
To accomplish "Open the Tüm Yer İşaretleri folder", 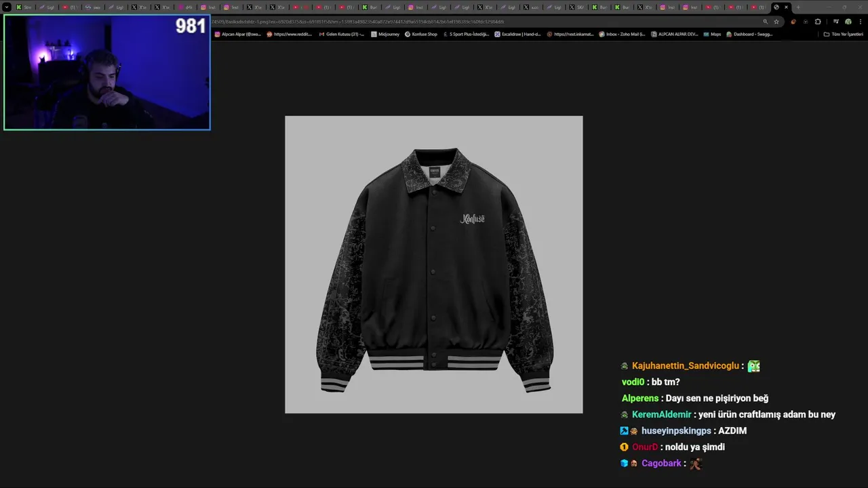I will [843, 34].
